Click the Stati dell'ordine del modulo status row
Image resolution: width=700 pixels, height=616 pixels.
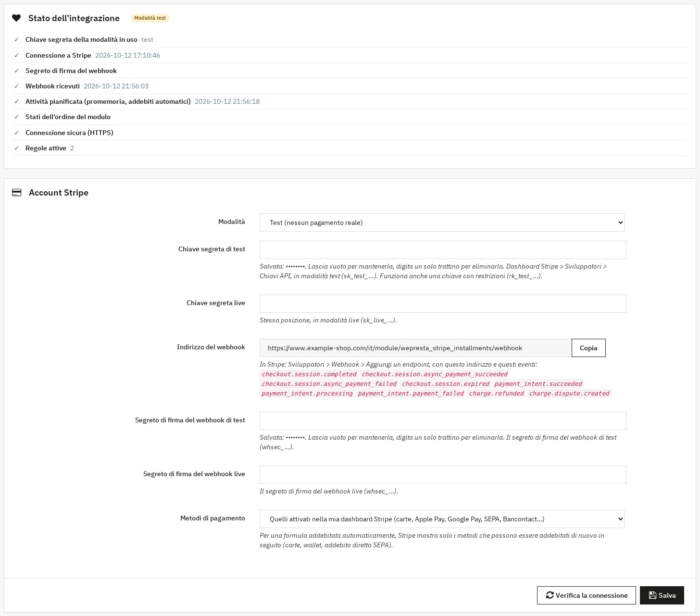point(350,117)
